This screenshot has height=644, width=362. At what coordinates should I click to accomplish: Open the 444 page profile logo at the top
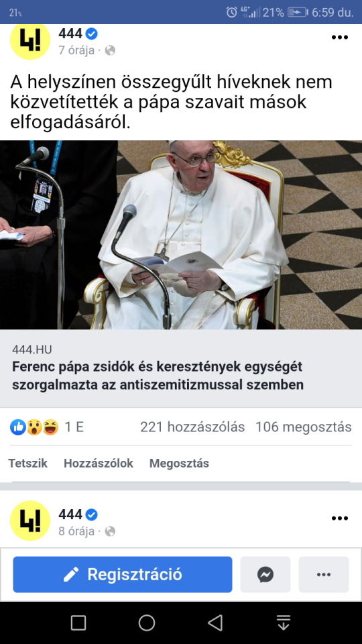click(29, 41)
